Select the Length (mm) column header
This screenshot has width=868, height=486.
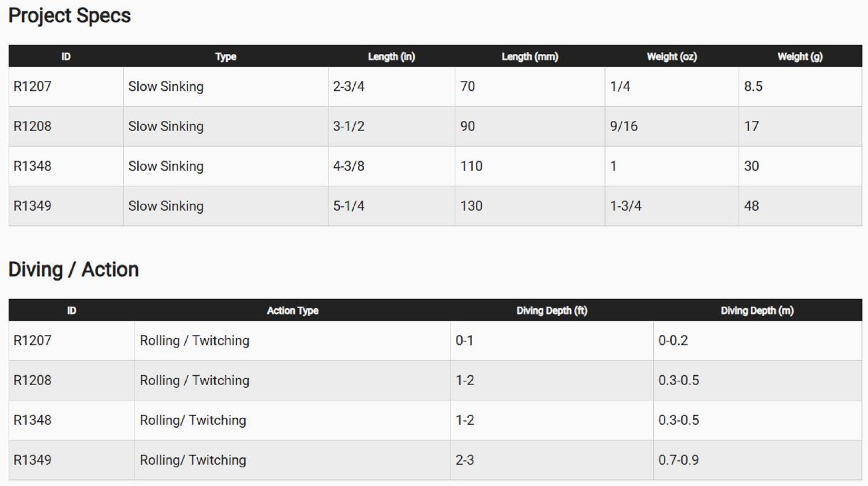tap(529, 56)
